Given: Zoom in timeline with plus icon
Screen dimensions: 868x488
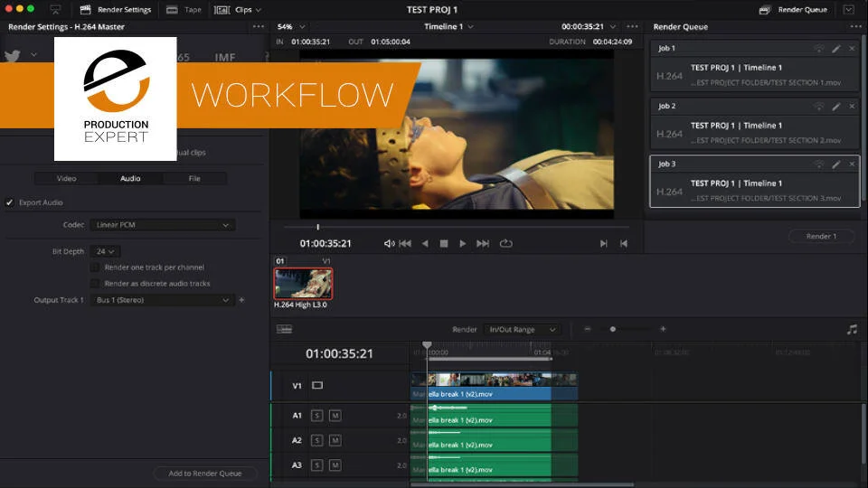Looking at the screenshot, I should pyautogui.click(x=663, y=329).
